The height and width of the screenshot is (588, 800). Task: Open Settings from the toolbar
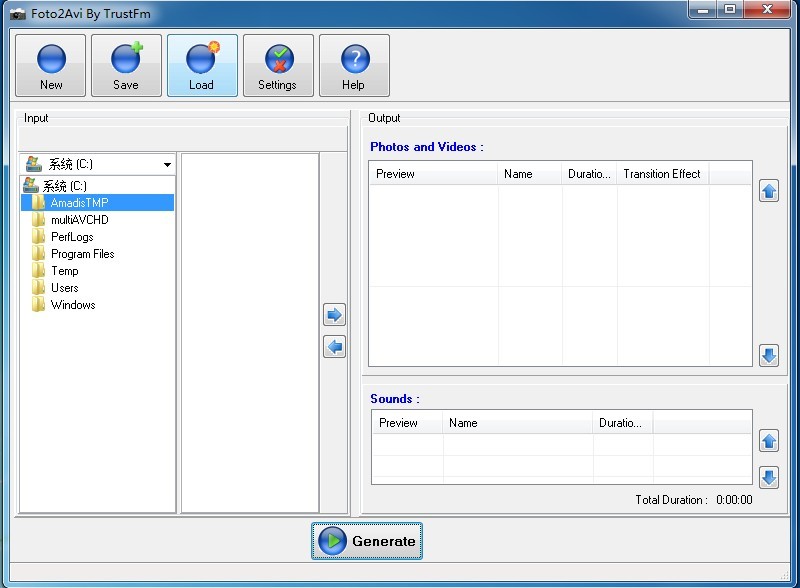(278, 65)
